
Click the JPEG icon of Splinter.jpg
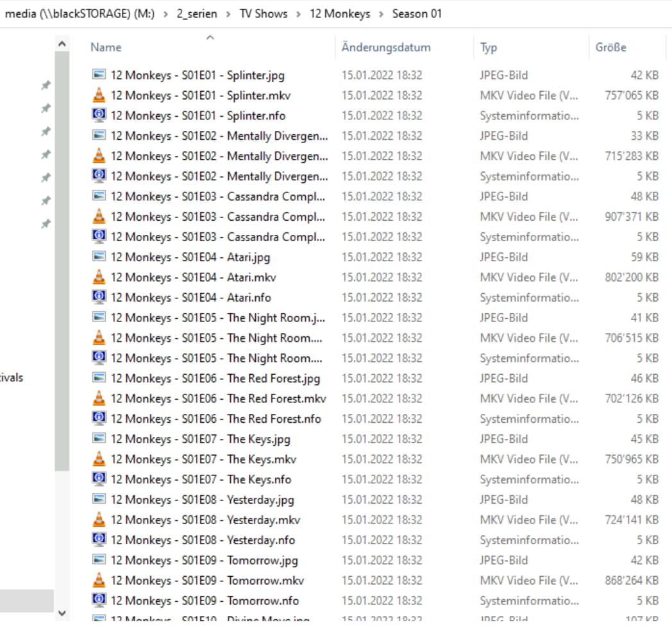click(x=99, y=74)
